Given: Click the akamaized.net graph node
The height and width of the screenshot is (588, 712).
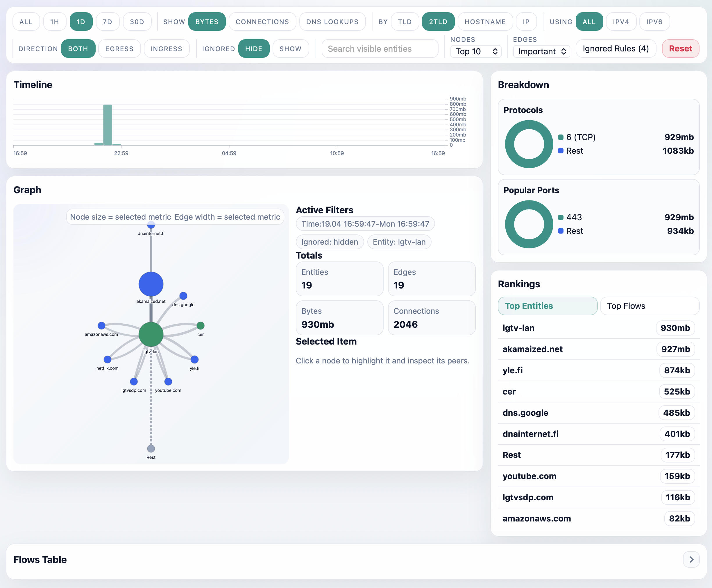Looking at the screenshot, I should point(151,284).
